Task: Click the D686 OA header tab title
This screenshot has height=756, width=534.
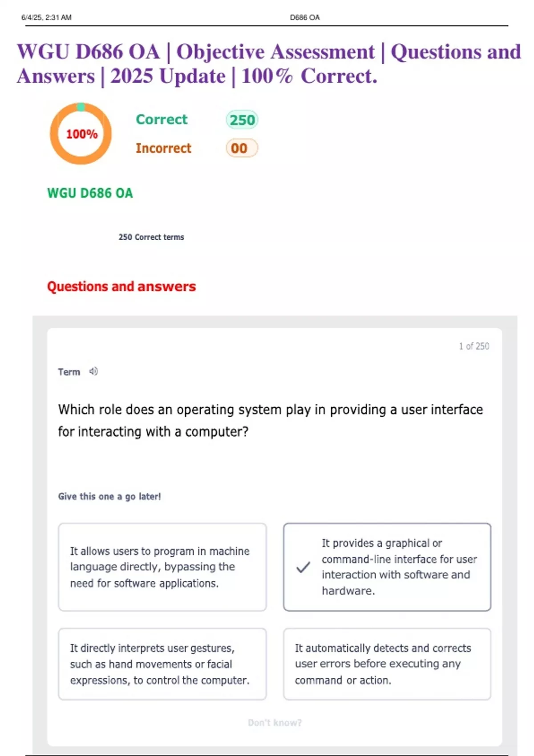Action: click(305, 17)
